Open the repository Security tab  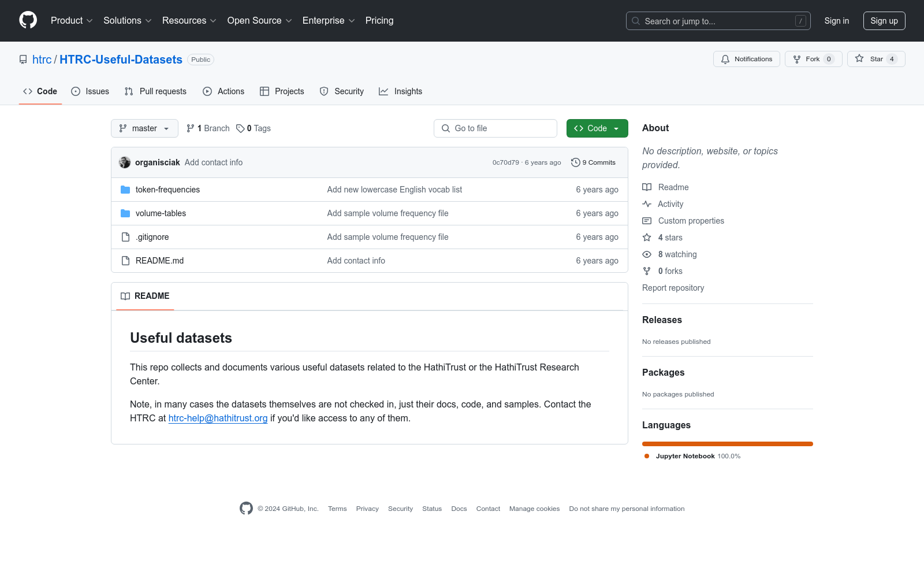[342, 91]
